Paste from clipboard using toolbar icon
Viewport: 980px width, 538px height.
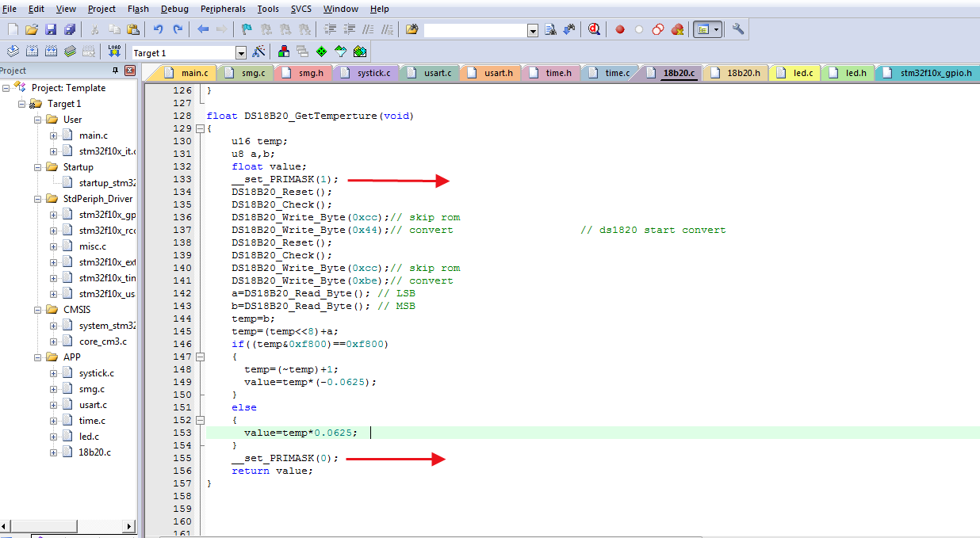click(133, 29)
